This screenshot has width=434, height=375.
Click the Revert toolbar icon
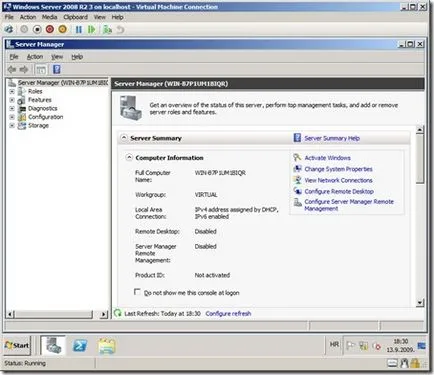click(x=120, y=30)
